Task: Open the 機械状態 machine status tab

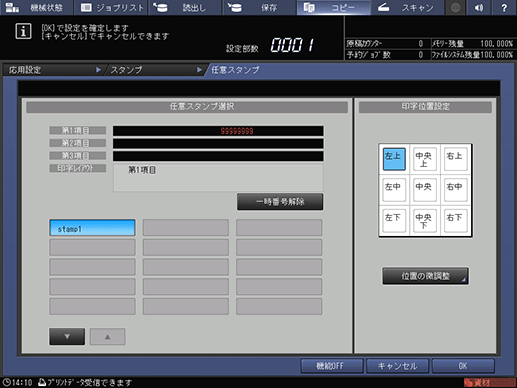Action: (x=37, y=7)
